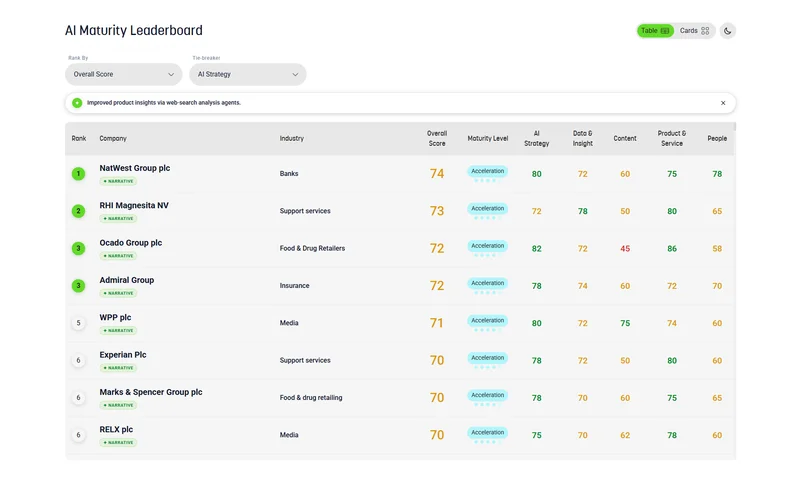Click Acceleration maturity badge for Ocado Group

coord(487,246)
